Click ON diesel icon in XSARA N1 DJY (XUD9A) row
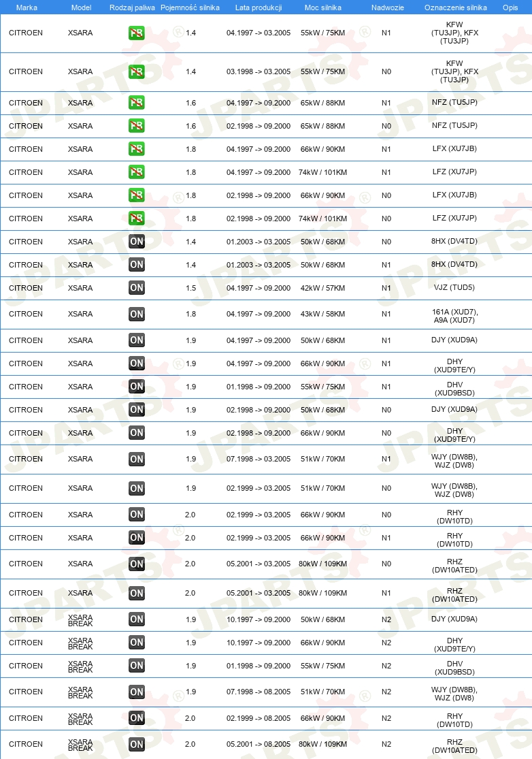This screenshot has width=532, height=759. pos(136,340)
